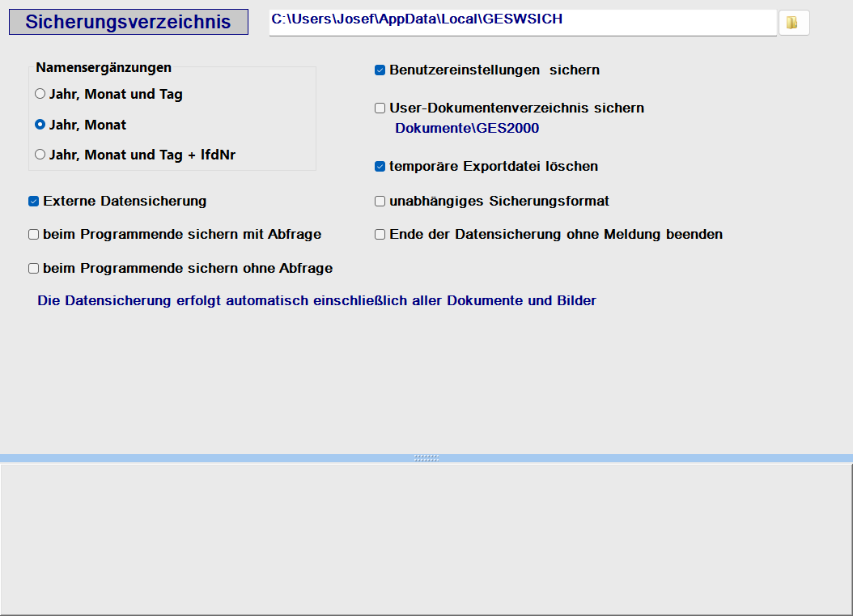Open the Dokumente\GES2000 directory link
This screenshot has width=853, height=616.
click(x=467, y=127)
